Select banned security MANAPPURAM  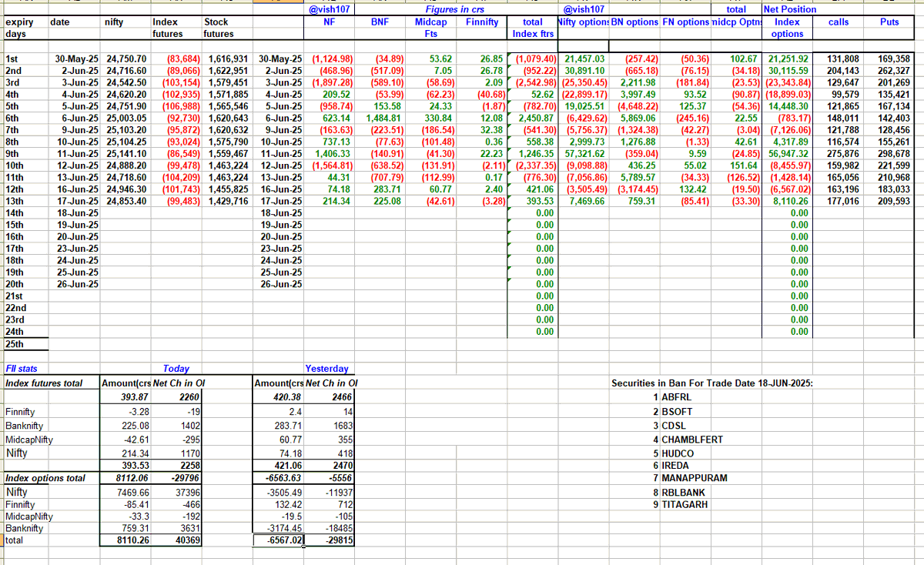695,478
